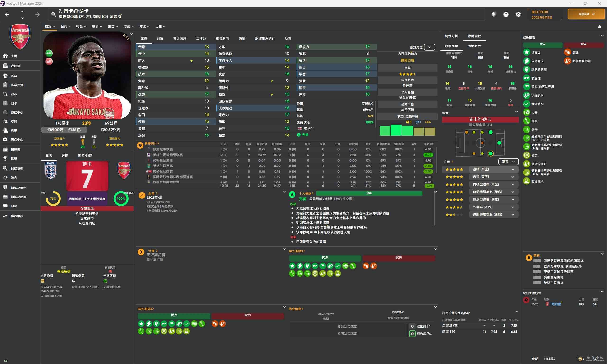
Task: Click the 前锋 (中) position row
Action: [480, 331]
